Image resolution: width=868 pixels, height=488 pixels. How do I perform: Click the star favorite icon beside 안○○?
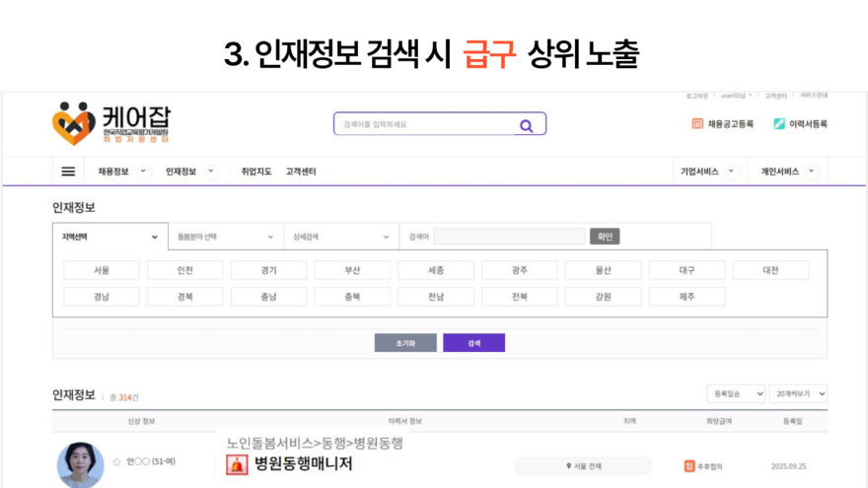click(x=116, y=461)
